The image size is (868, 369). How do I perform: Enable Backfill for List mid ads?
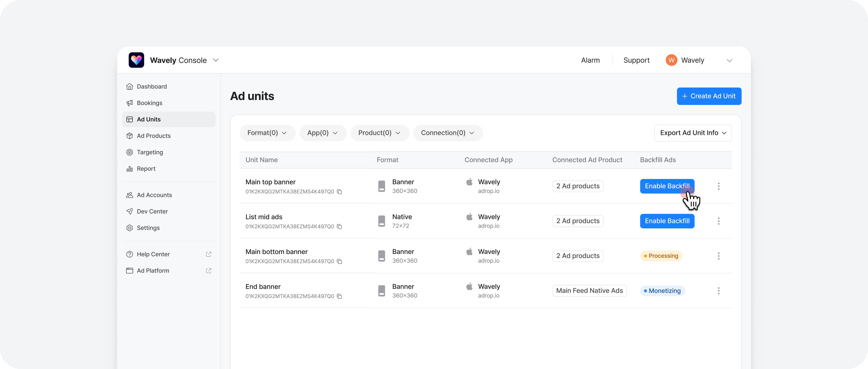(x=667, y=221)
